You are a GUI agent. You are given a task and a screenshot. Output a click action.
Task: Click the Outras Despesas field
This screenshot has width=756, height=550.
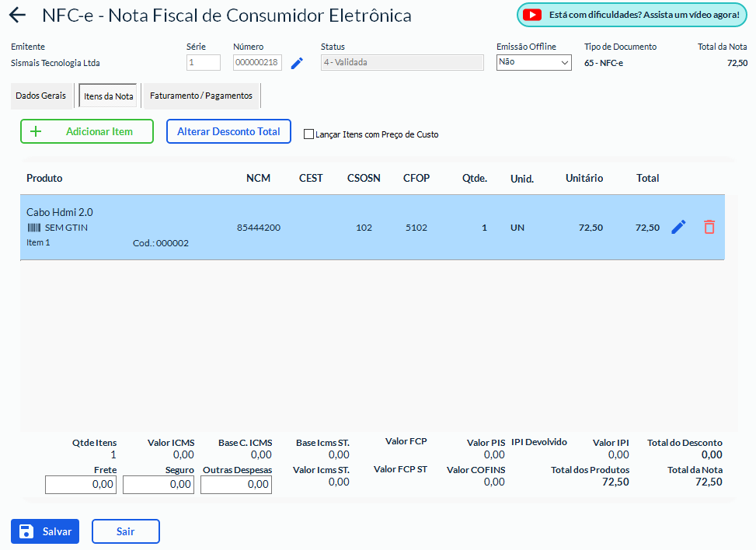pyautogui.click(x=236, y=485)
